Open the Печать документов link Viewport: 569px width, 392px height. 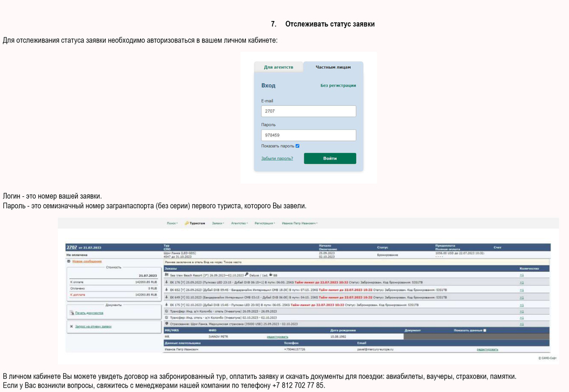(x=89, y=313)
